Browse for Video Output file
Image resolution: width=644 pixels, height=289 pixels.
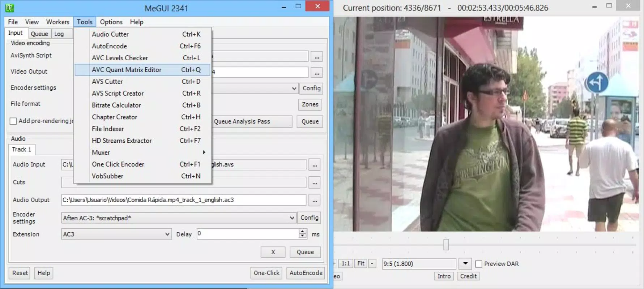[317, 73]
